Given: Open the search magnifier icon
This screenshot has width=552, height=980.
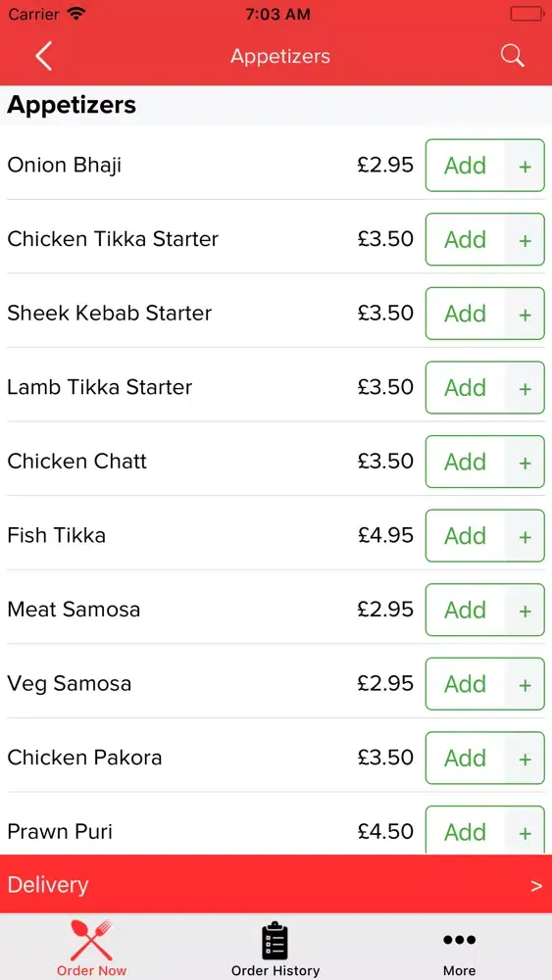Looking at the screenshot, I should [512, 56].
